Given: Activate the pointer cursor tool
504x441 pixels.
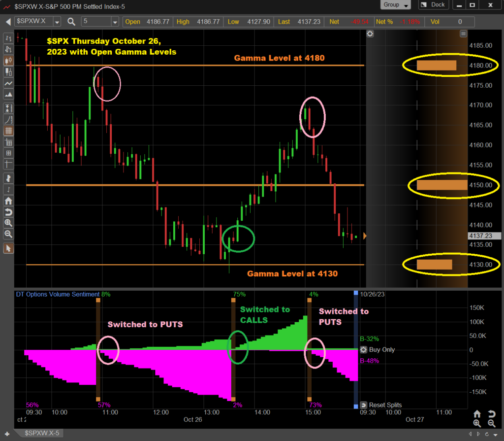Looking at the screenshot, I should click(x=8, y=248).
